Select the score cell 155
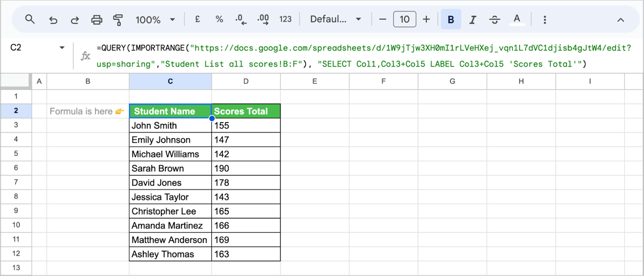644x276 pixels. [246, 125]
